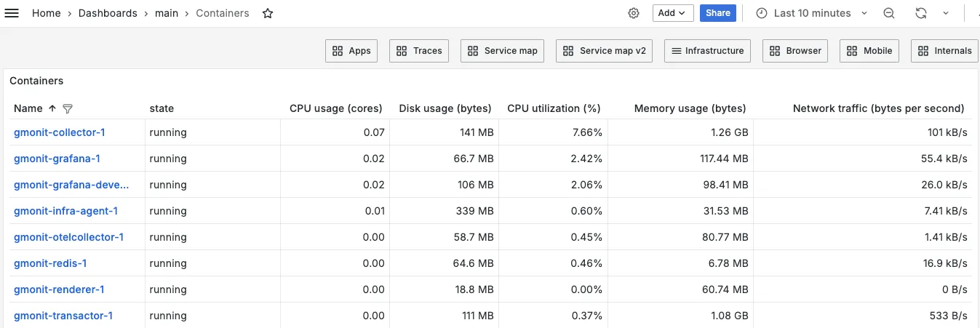Screen dimensions: 980x328
Task: Open gmonit-otelcollector-1 container link
Action: [68, 237]
